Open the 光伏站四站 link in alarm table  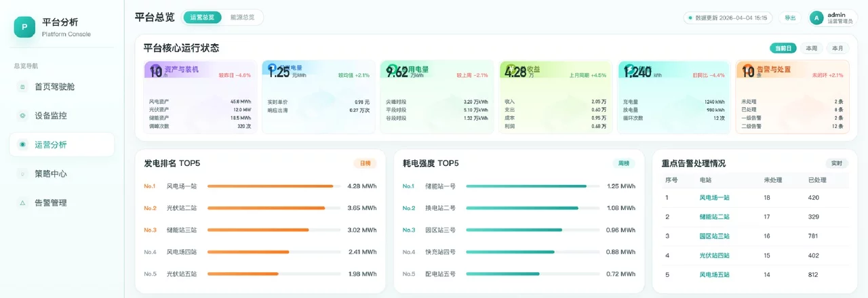pos(714,255)
